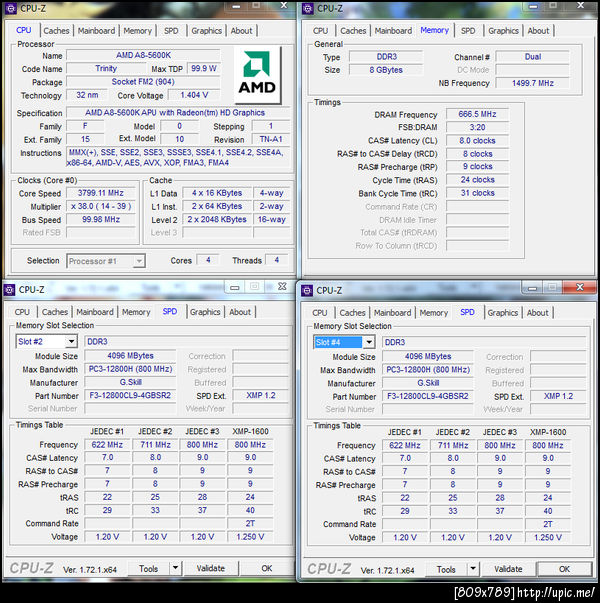
Task: Open About tab in top-left CPU window
Action: [x=242, y=31]
